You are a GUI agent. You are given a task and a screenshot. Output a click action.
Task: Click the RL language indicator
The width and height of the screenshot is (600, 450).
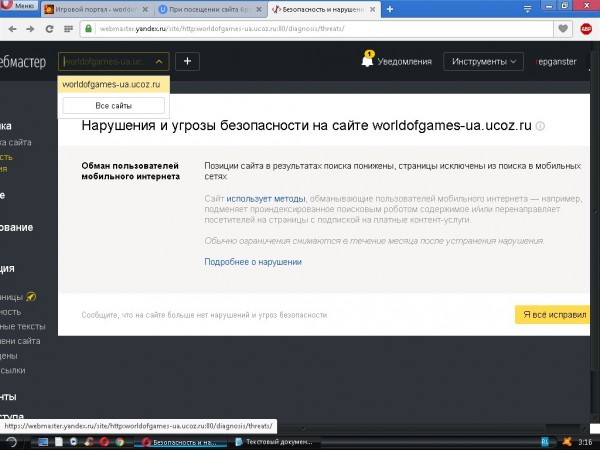[545, 442]
